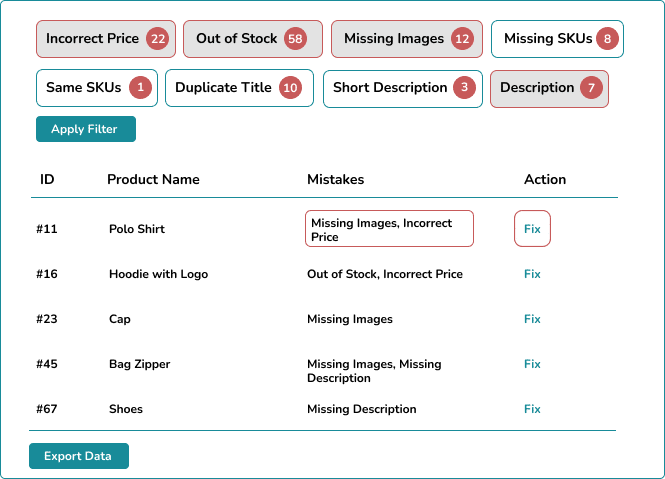
Task: Select the Polo Shirt mistakes cell
Action: pyautogui.click(x=389, y=229)
